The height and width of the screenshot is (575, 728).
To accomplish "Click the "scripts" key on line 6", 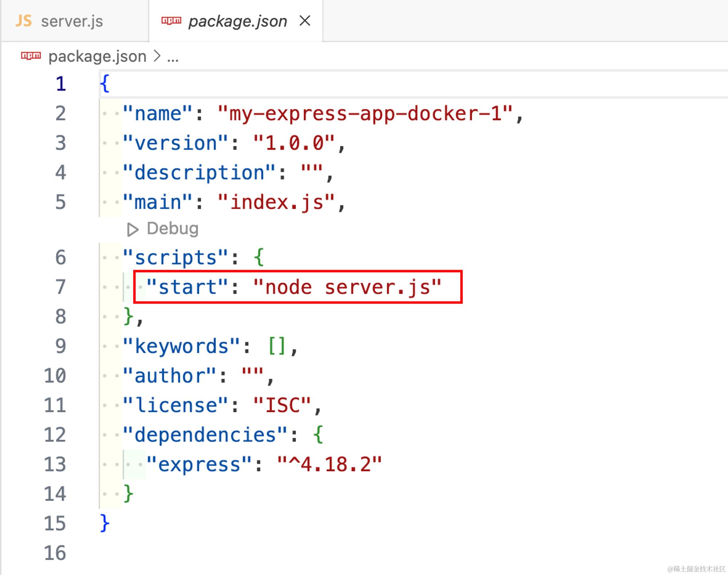I will point(175,258).
